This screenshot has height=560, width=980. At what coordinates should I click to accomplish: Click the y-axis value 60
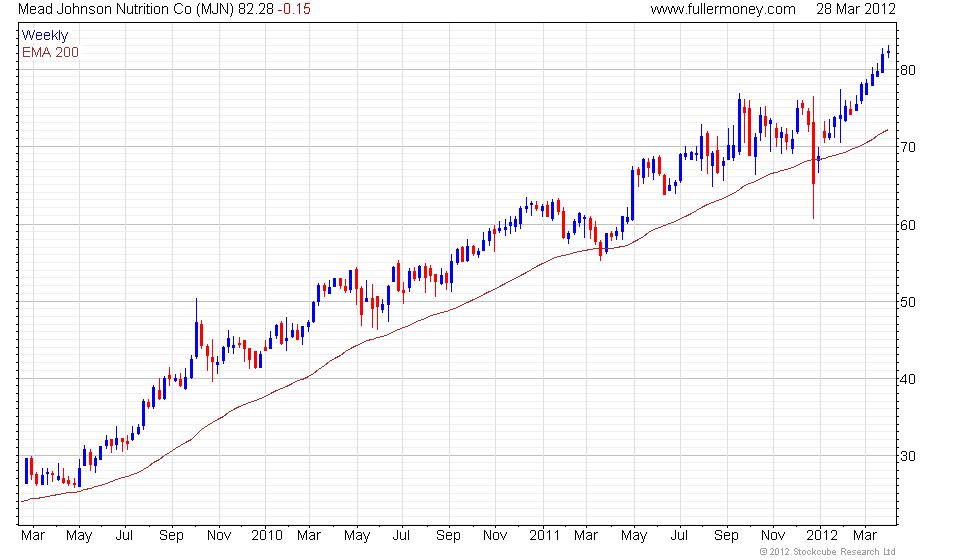(x=908, y=225)
